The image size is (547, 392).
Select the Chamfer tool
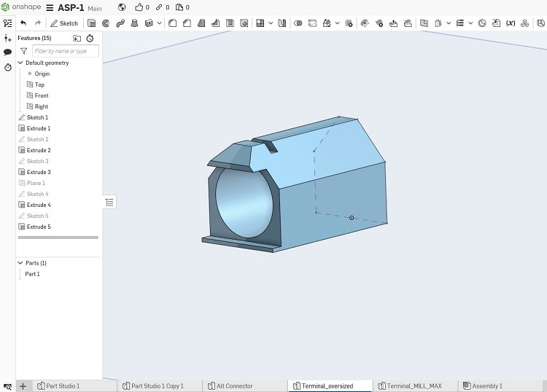[x=187, y=23]
